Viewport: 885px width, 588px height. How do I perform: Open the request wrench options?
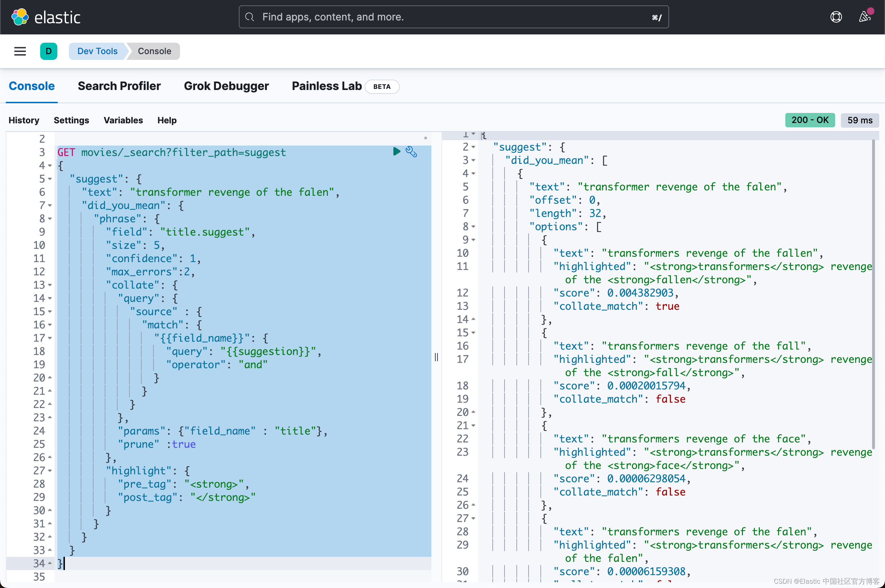pyautogui.click(x=411, y=152)
